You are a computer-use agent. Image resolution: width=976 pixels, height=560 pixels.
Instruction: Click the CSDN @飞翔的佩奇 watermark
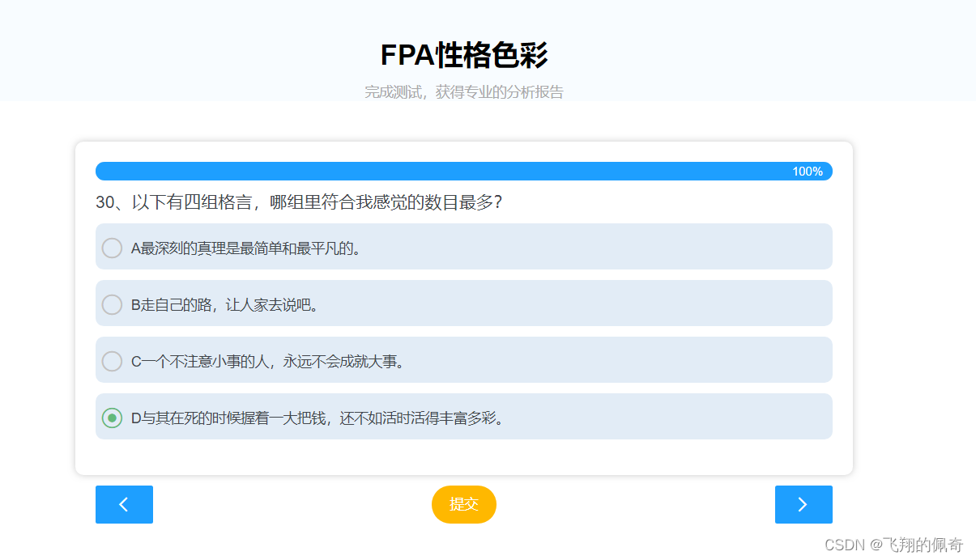893,545
